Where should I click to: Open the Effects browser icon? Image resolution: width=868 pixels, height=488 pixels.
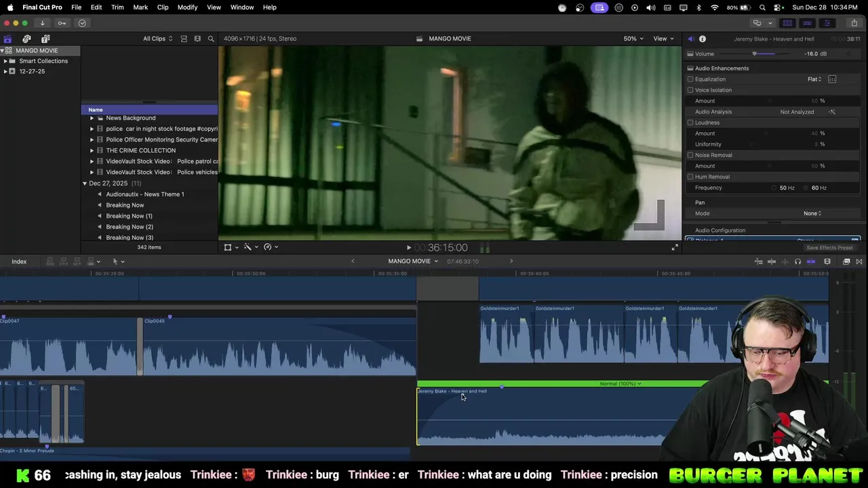click(x=846, y=262)
